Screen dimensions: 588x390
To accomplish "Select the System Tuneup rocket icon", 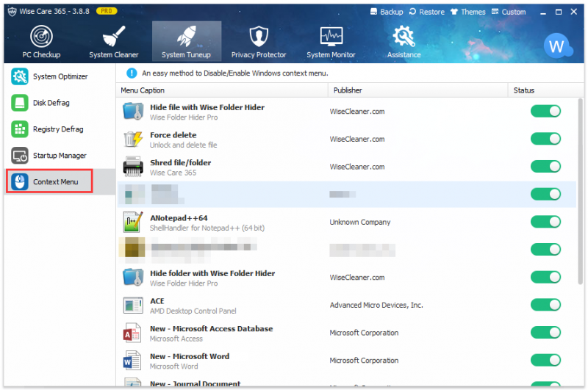I will 187,36.
